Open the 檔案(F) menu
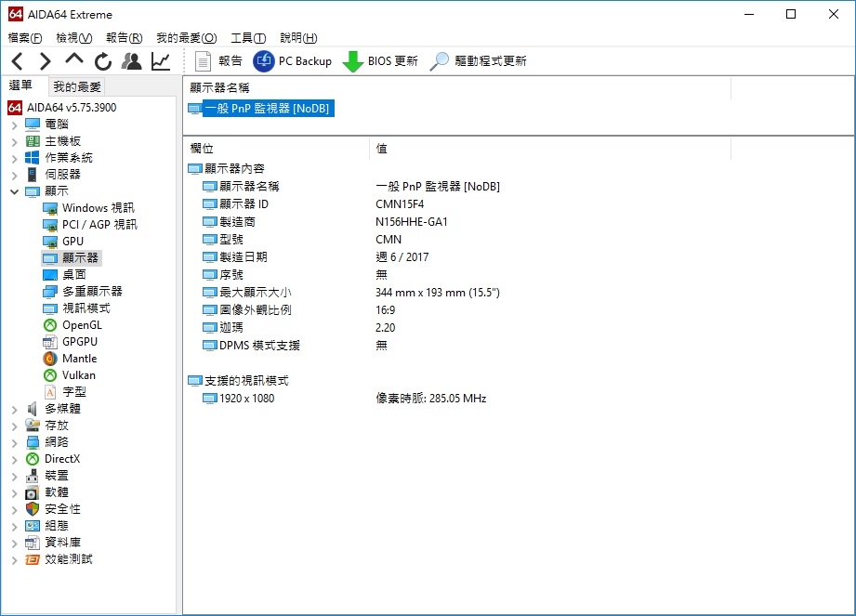 [25, 38]
